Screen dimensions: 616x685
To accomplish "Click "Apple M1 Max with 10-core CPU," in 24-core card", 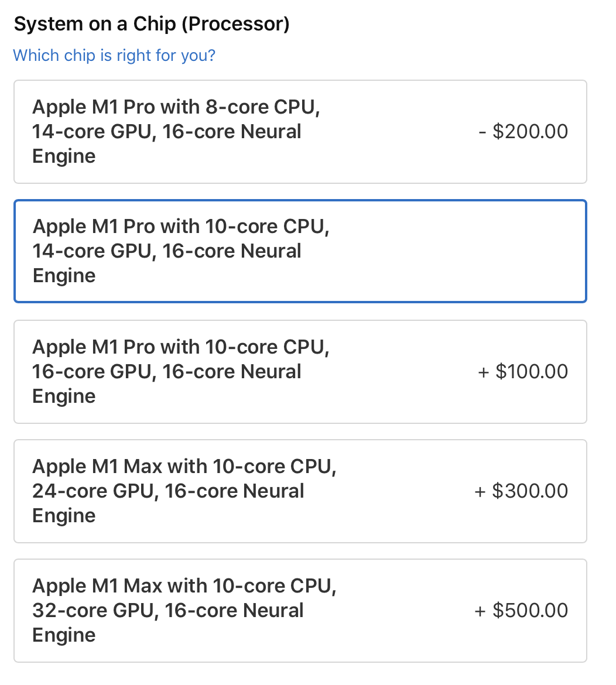I will (x=184, y=467).
